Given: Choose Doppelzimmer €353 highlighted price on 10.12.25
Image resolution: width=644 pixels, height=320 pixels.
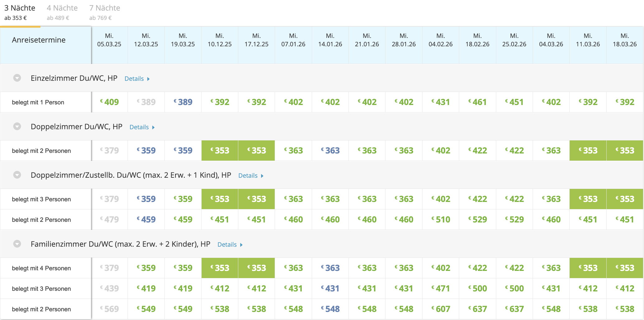Looking at the screenshot, I should 220,150.
